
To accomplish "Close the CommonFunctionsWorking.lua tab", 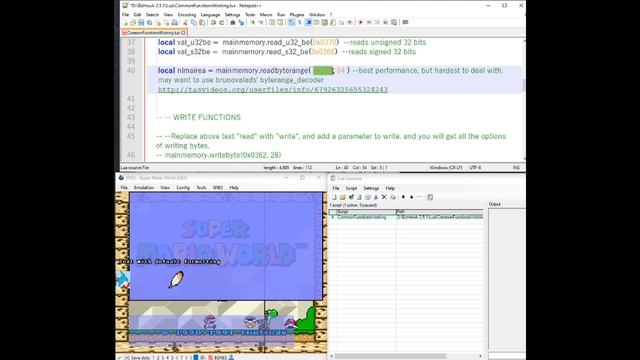I will [183, 33].
